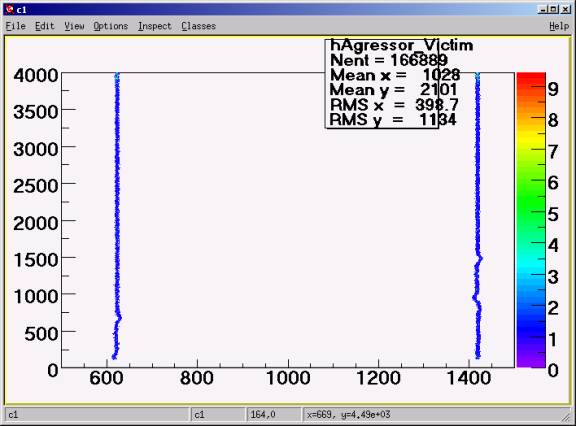Image resolution: width=576 pixels, height=426 pixels.
Task: Maximize the c1 canvas window
Action: tap(554, 10)
